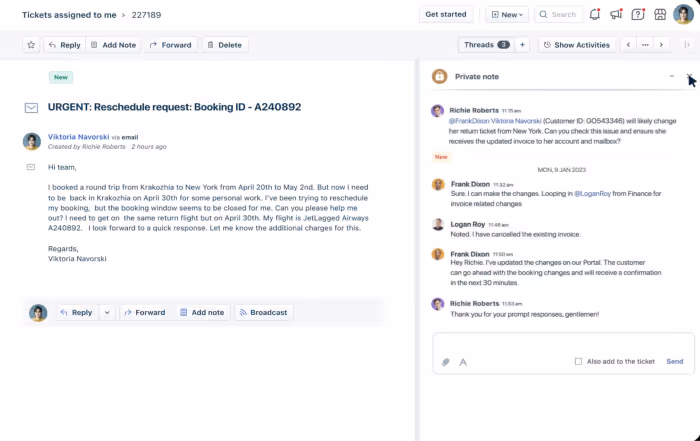
Task: Open announcements via the megaphone icon
Action: (616, 14)
